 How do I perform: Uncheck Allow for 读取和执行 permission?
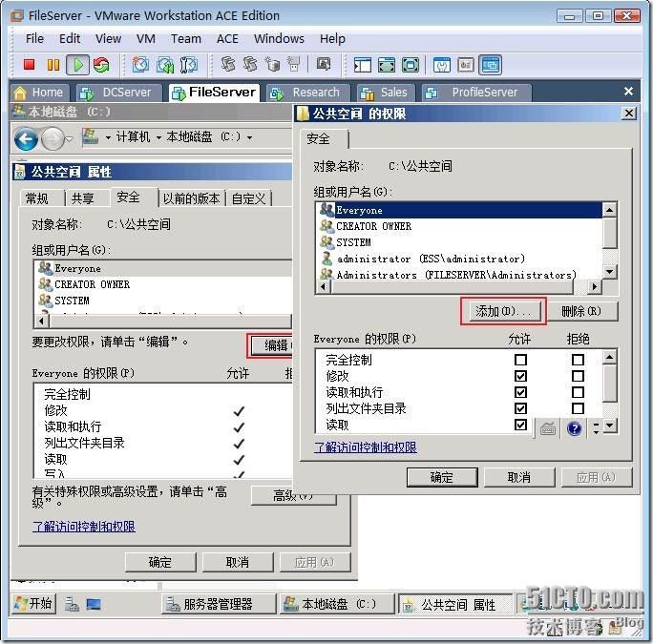tap(520, 392)
